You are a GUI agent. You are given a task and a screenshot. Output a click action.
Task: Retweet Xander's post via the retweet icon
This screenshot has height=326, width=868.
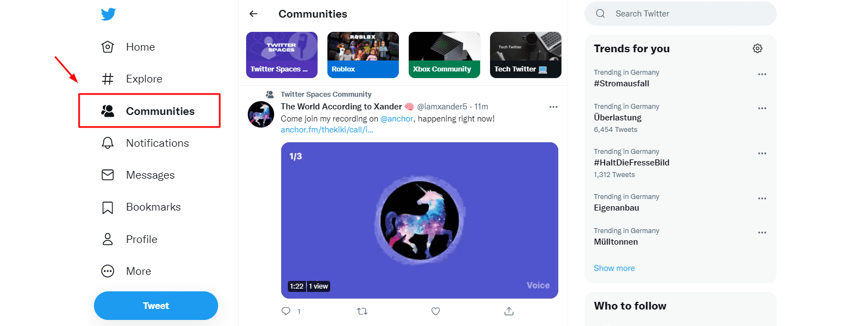coord(362,311)
